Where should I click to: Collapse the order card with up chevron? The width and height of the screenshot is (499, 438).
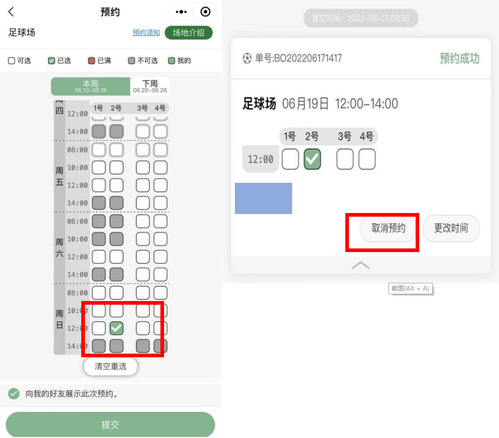360,265
